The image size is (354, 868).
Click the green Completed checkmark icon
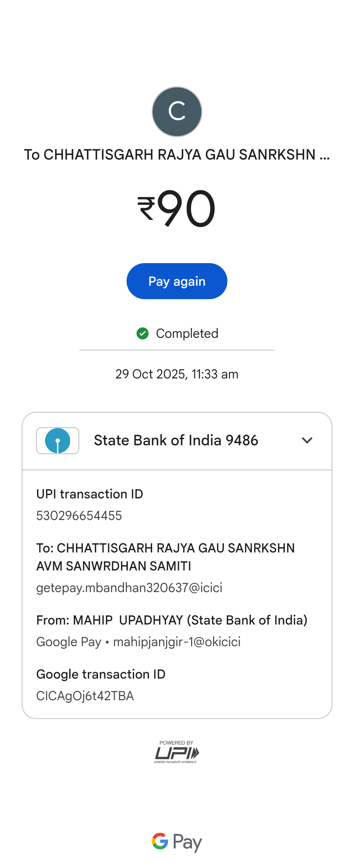(142, 334)
